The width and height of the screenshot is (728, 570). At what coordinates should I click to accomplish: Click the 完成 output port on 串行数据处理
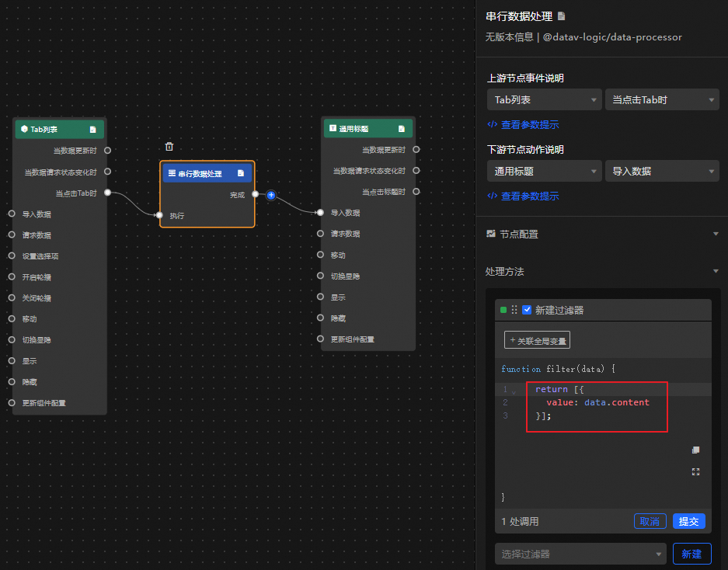coord(256,194)
